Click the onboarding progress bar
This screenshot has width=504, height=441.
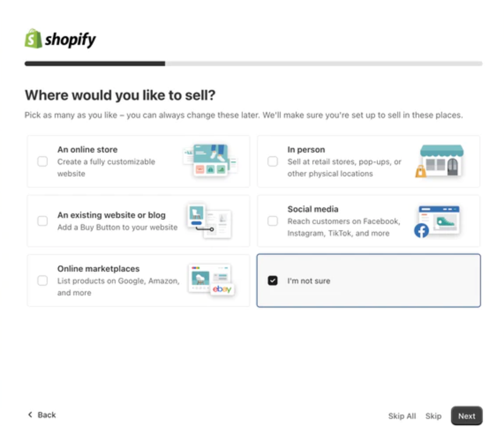tap(253, 64)
